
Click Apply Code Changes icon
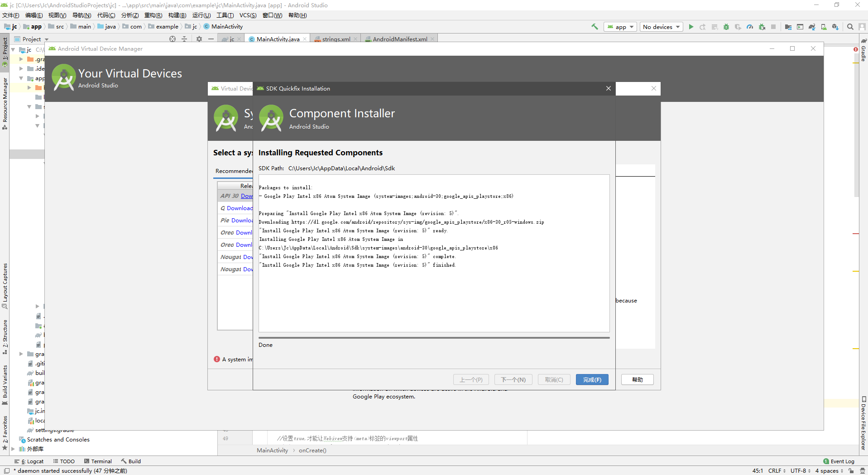(x=715, y=27)
